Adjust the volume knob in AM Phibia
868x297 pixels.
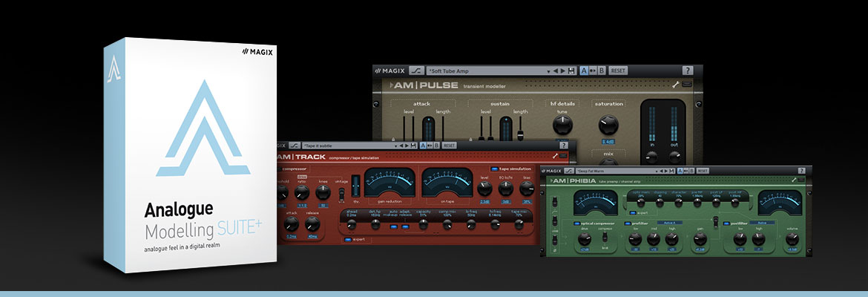792,239
